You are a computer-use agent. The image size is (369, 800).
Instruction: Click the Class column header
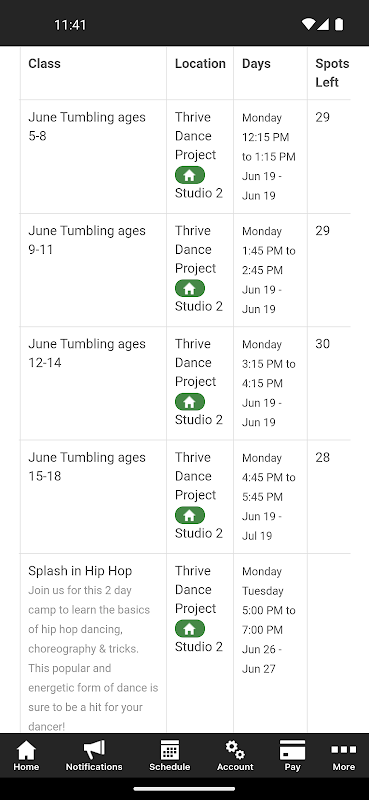[x=44, y=64]
